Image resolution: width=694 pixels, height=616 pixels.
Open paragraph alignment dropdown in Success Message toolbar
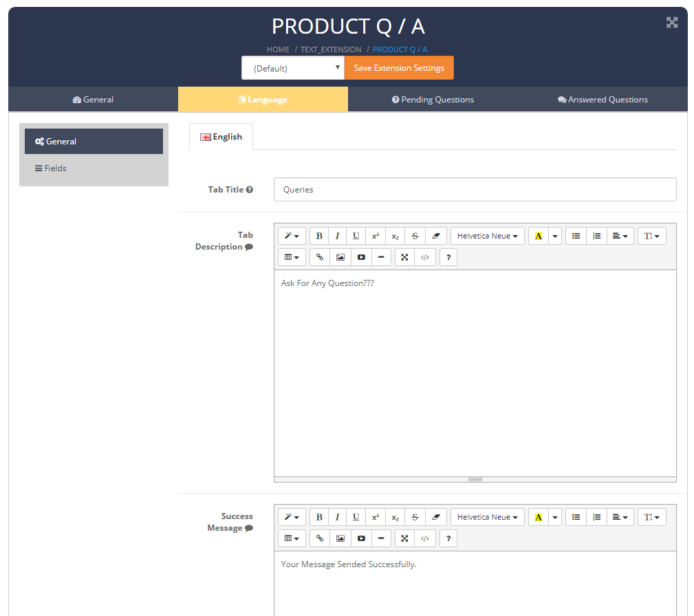click(620, 517)
